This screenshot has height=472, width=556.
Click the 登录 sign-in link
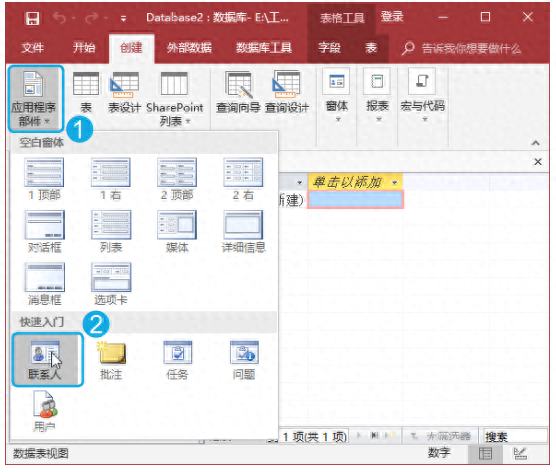tap(392, 17)
